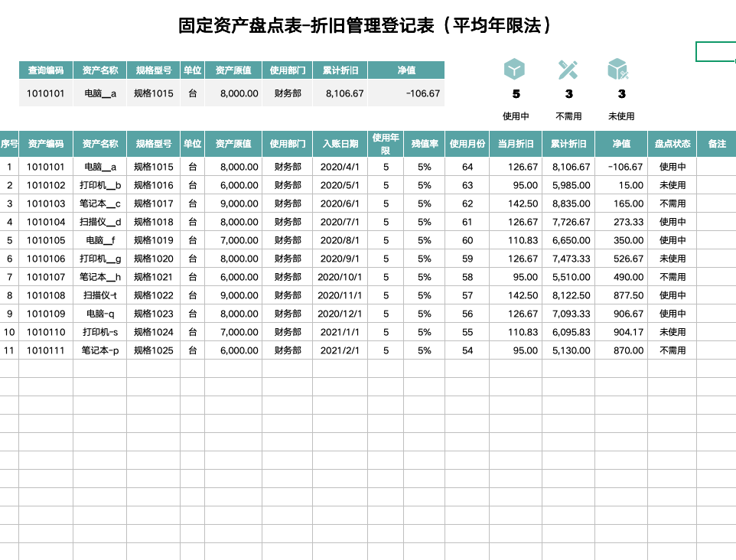This screenshot has width=736, height=560.
Task: Click lookup result net value -106.67
Action: pos(406,93)
